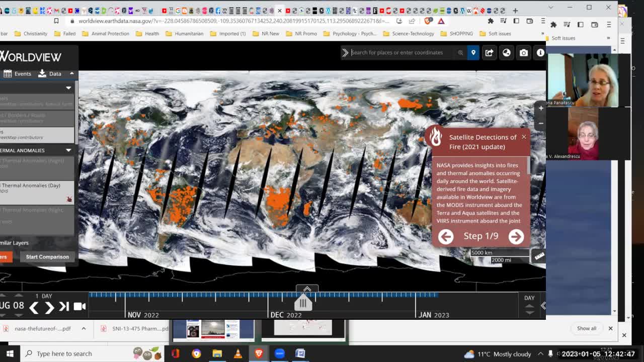Collapse the sidebar with up arrow
Screen dimensions: 644x362
pyautogui.click(x=71, y=73)
